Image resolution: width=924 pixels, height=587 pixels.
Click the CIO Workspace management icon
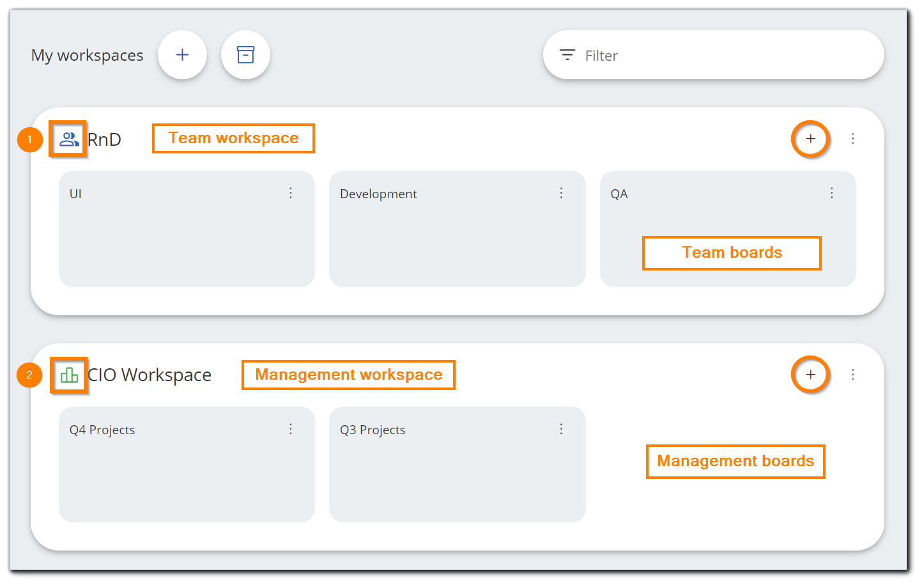point(69,375)
